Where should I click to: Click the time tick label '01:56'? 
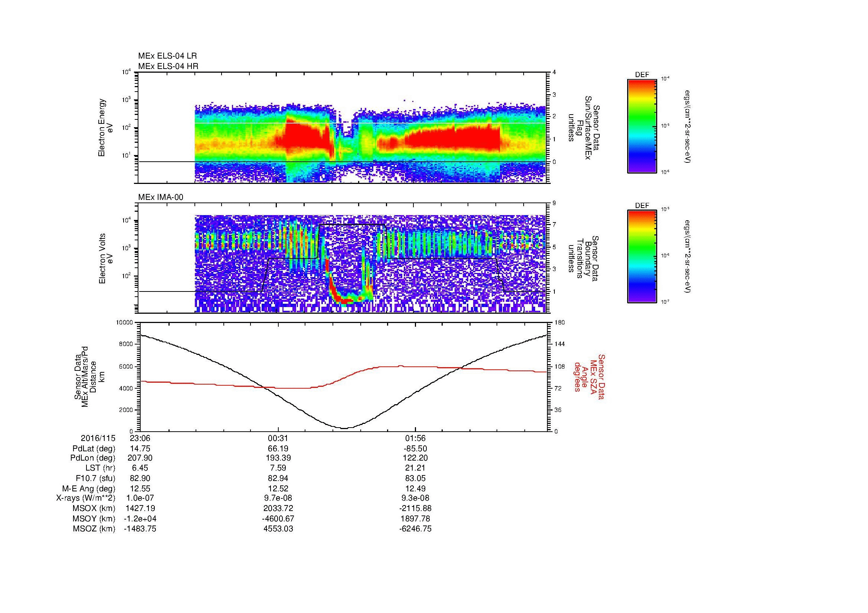pyautogui.click(x=415, y=438)
